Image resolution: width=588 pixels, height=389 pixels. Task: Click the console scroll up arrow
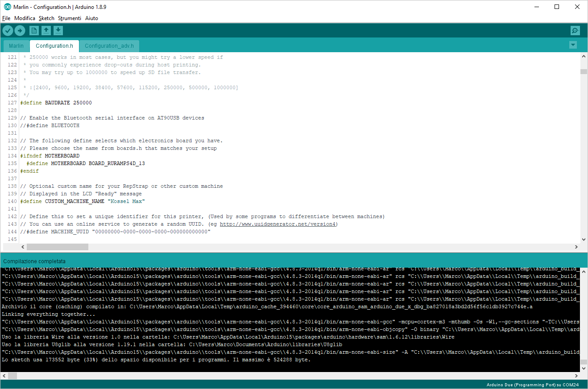tap(584, 271)
